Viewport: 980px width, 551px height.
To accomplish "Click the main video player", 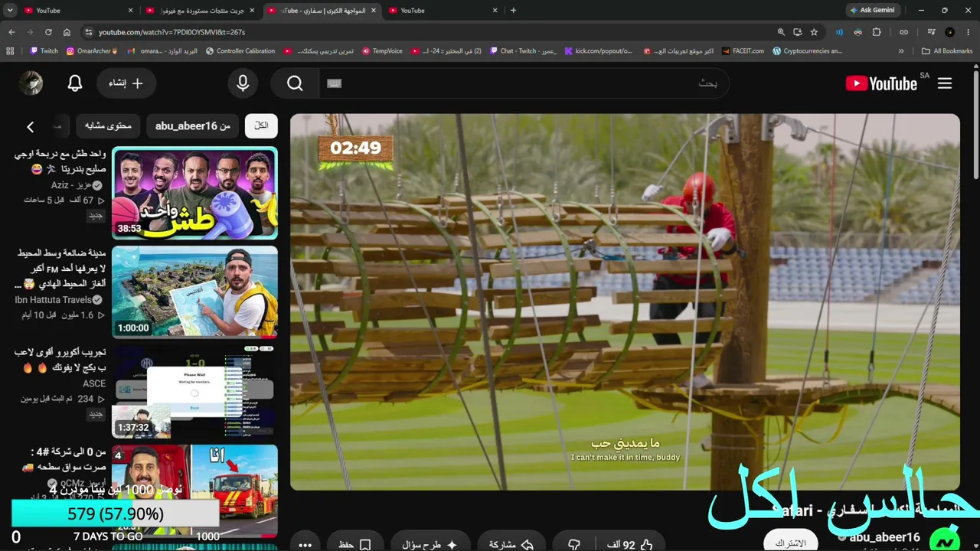I will coord(625,302).
